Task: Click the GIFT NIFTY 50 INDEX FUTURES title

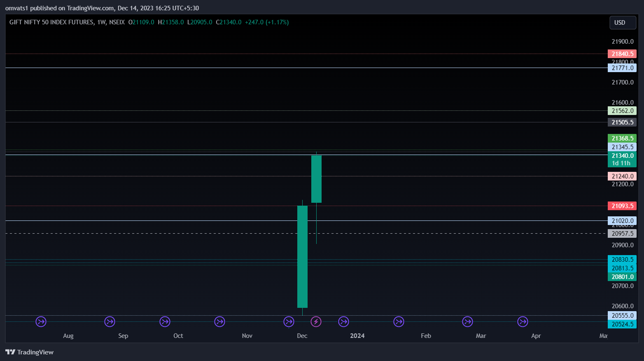Action: pyautogui.click(x=51, y=22)
